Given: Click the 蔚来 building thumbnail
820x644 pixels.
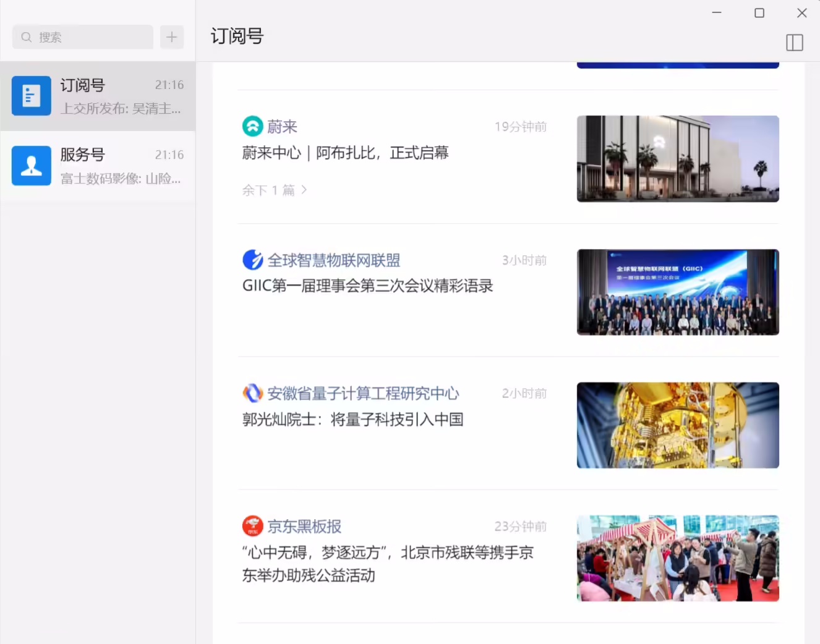Looking at the screenshot, I should pos(678,159).
